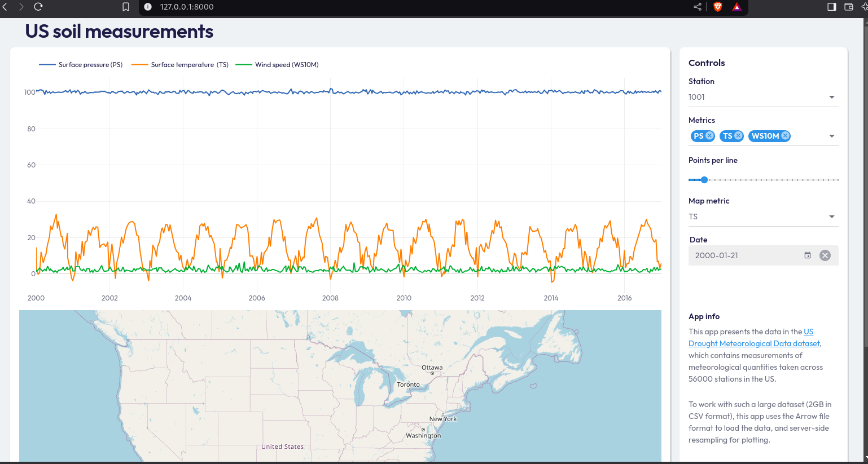This screenshot has width=868, height=464.
Task: Click the Washington label on the map
Action: pos(423,435)
